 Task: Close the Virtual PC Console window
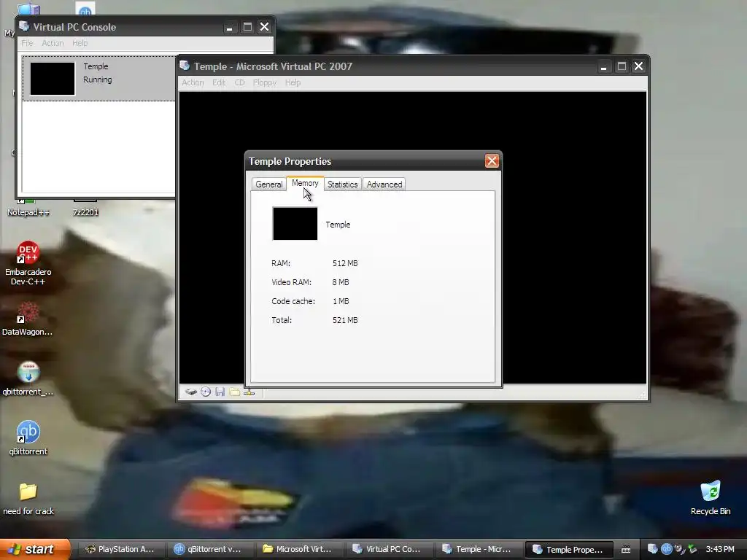point(264,27)
